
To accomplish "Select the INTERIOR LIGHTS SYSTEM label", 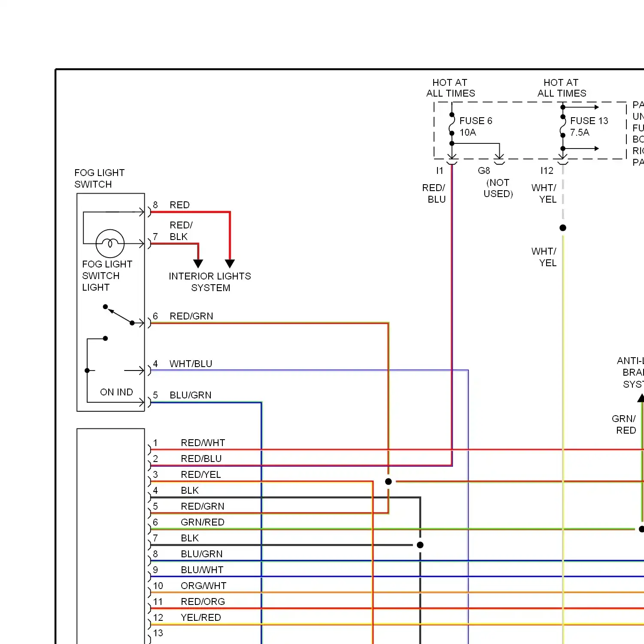I will click(x=210, y=282).
